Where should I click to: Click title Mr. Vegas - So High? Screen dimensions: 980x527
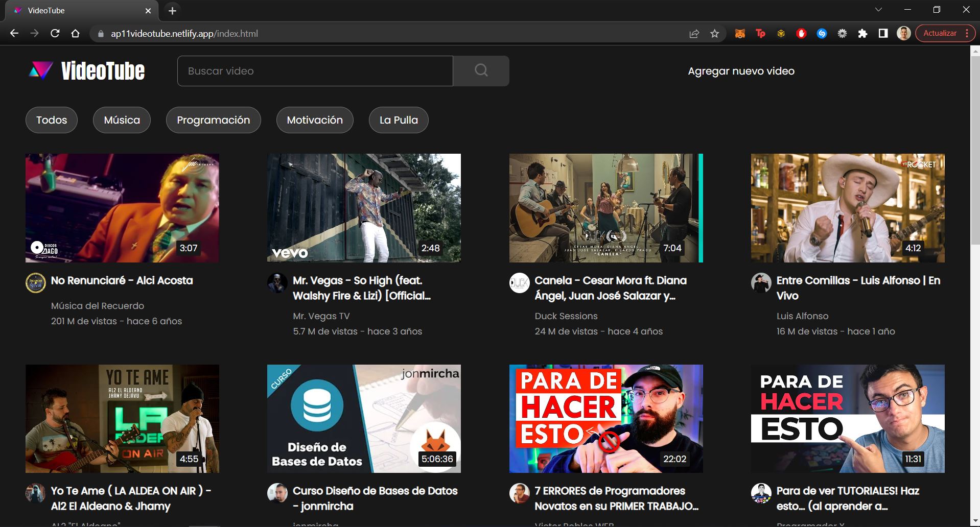362,288
